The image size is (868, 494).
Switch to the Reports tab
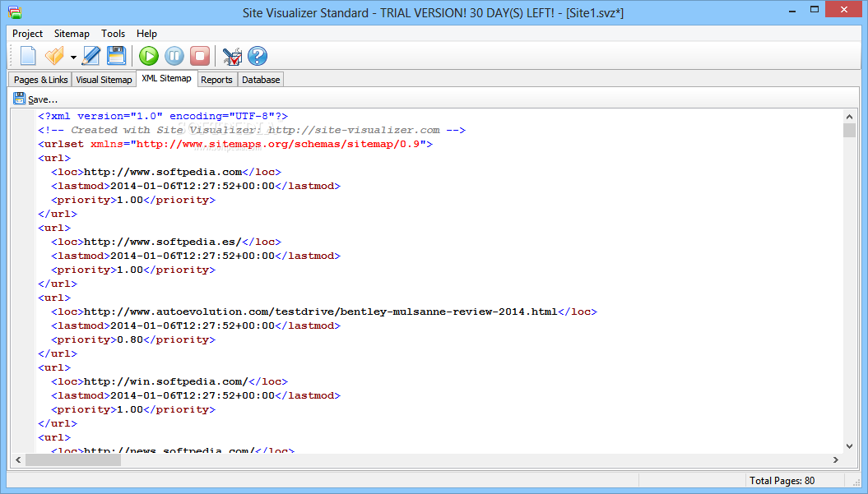(216, 80)
